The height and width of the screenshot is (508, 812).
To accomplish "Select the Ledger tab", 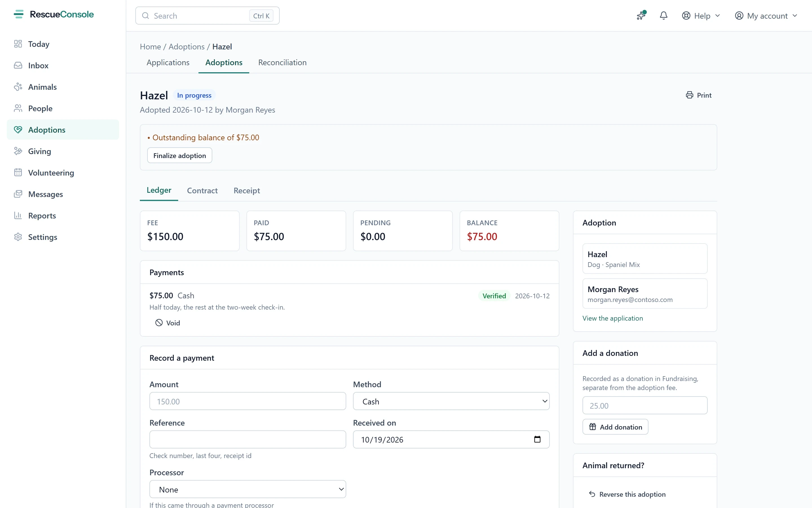I will pyautogui.click(x=159, y=190).
